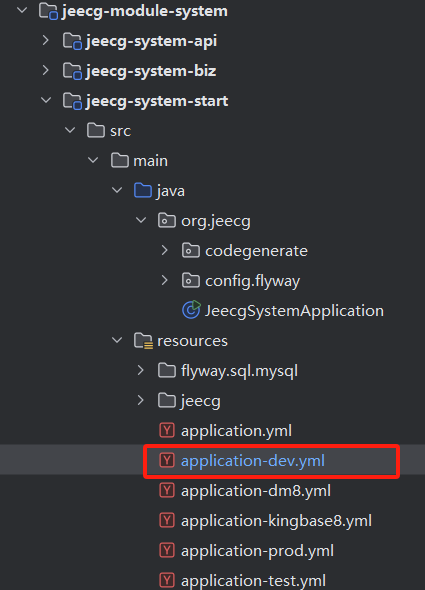Viewport: 425px width, 590px height.
Task: Click the jeecg-module-system module icon
Action: [49, 11]
